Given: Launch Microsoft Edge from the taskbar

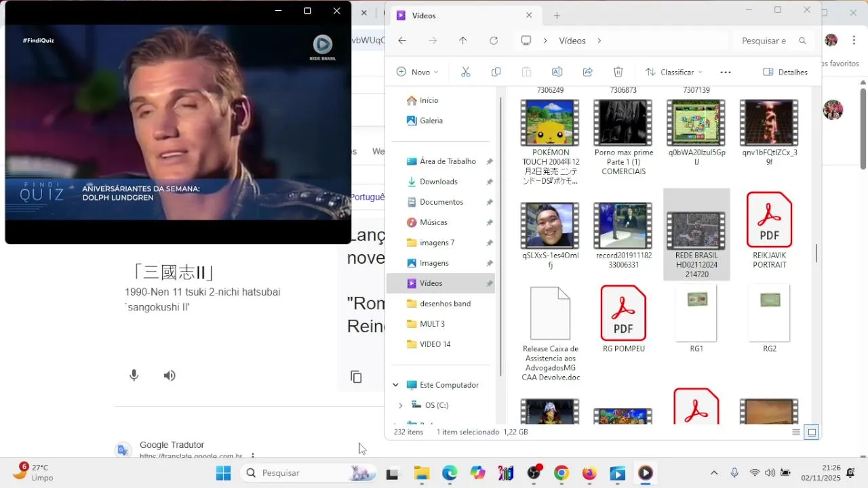Looking at the screenshot, I should (x=450, y=473).
